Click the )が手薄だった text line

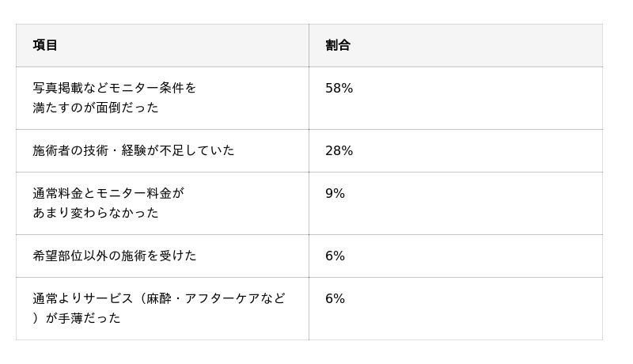coord(77,318)
